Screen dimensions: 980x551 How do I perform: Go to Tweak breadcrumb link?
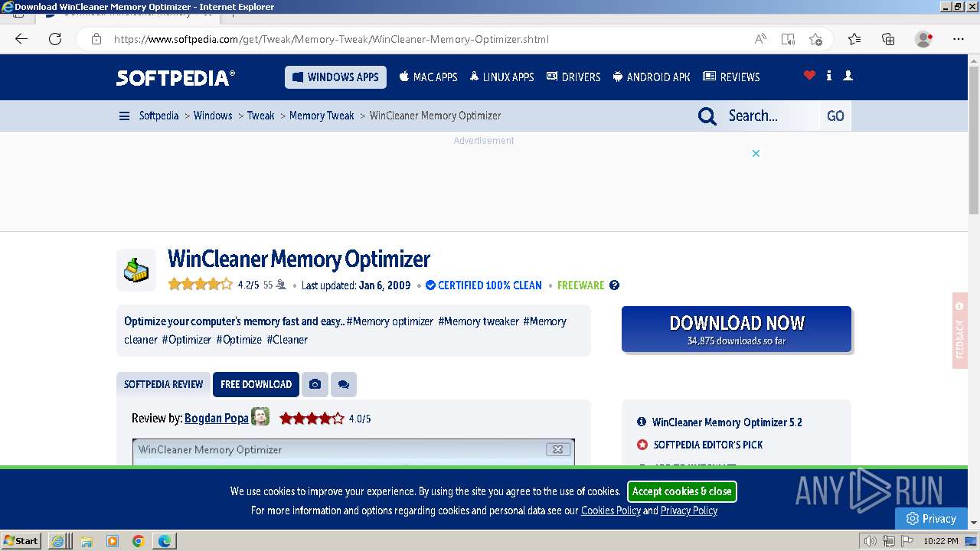point(260,116)
